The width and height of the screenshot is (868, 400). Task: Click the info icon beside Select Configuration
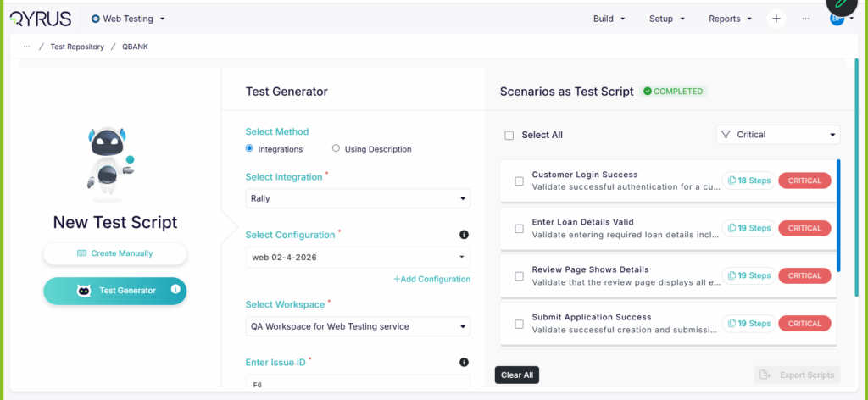click(x=464, y=235)
